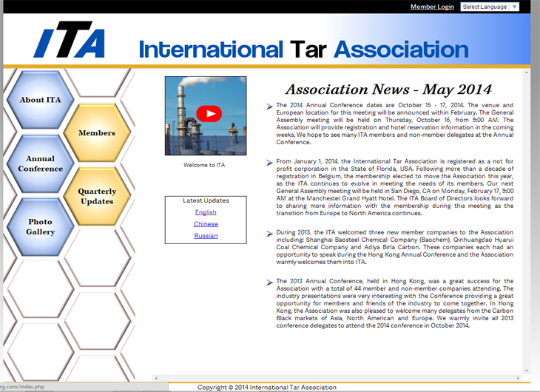Click the scroll down arrow of news panel
540x392 pixels.
tap(527, 371)
